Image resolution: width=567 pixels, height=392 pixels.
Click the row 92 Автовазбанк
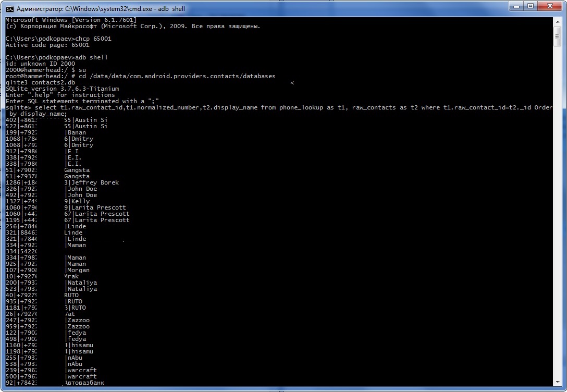[x=55, y=383]
